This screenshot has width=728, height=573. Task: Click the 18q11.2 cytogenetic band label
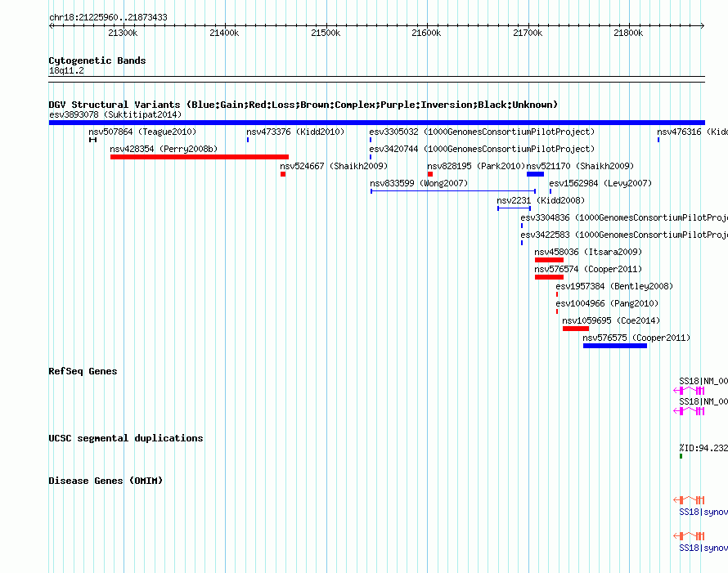(66, 70)
